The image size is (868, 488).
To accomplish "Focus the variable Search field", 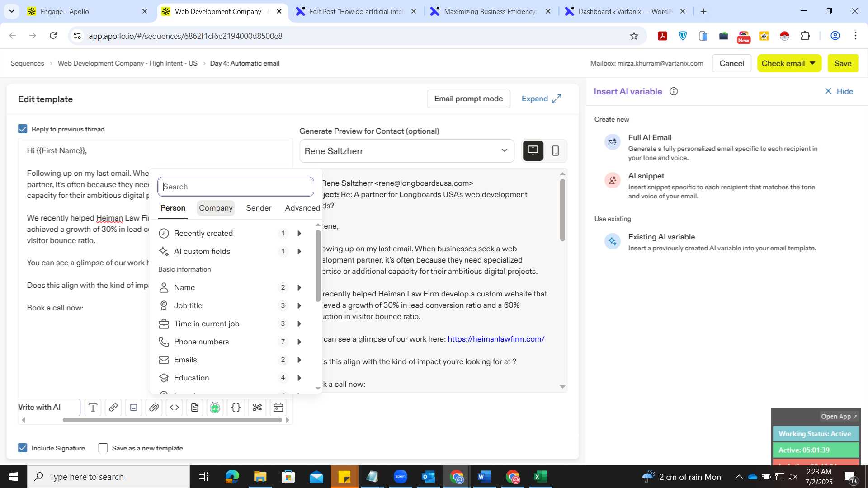I will 236,187.
